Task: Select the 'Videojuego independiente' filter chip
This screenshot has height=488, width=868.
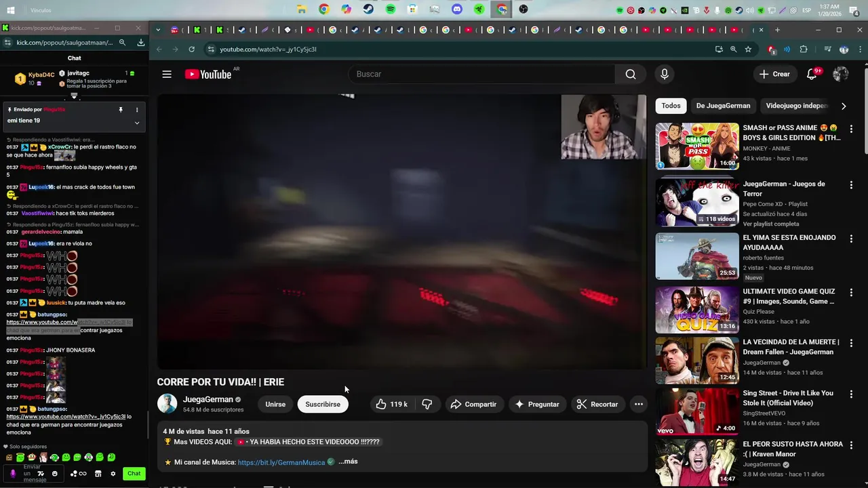Action: pos(796,106)
